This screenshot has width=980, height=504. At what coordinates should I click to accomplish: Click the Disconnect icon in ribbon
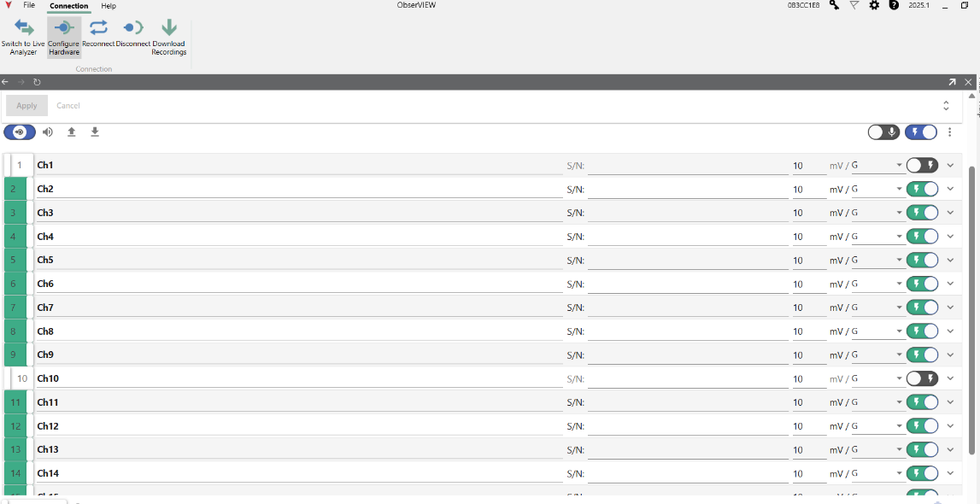(x=132, y=28)
